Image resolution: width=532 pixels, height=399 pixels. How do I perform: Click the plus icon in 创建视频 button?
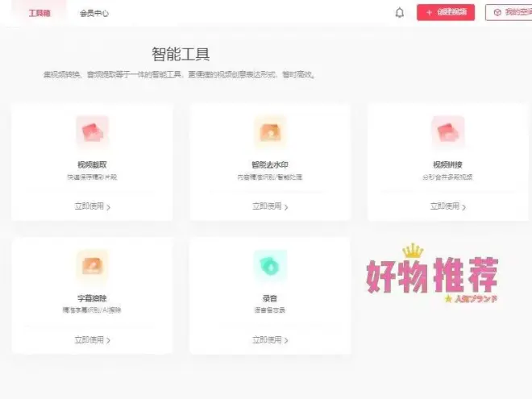pos(429,13)
